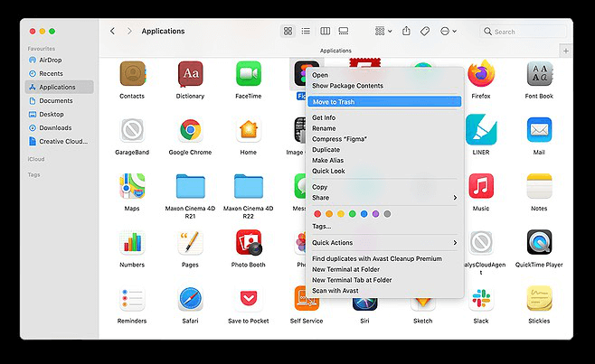Select the Mail app icon
Viewport: 595px width, 364px height.
coord(539,130)
